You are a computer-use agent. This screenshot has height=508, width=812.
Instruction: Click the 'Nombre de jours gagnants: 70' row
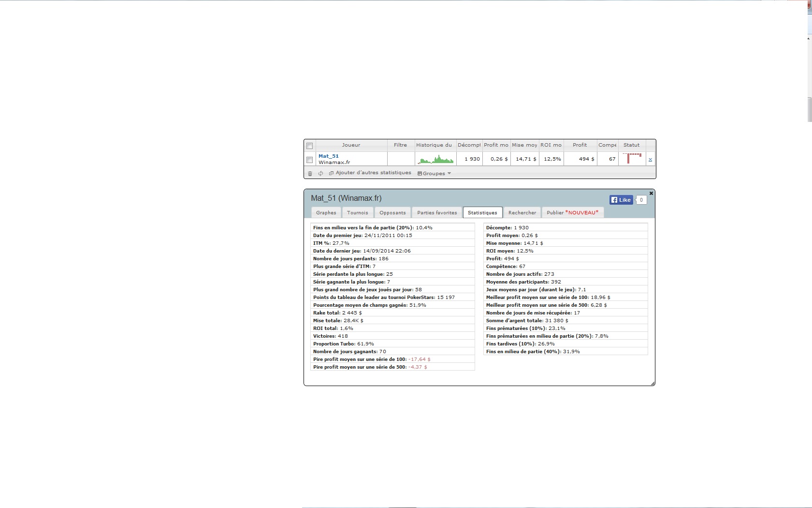392,352
